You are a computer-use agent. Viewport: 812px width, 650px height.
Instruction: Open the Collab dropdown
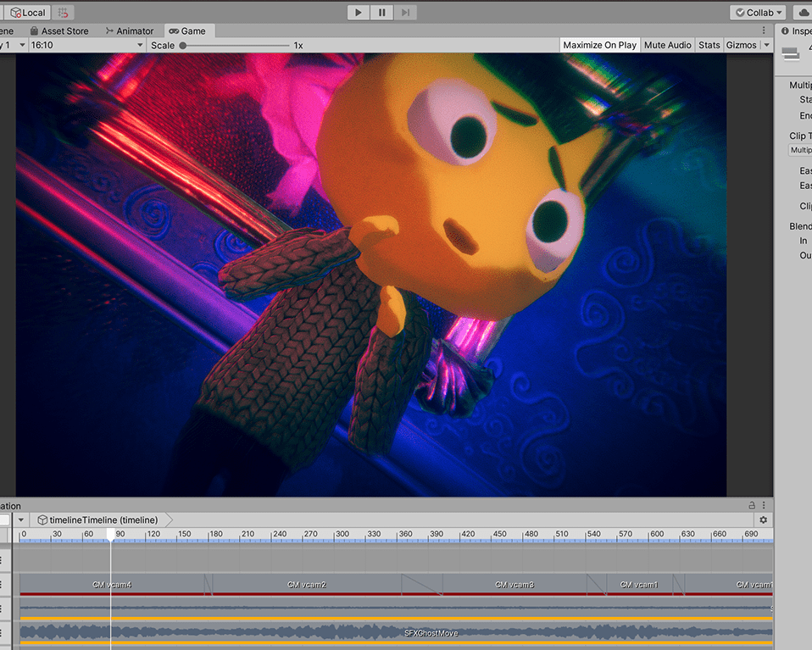[758, 13]
